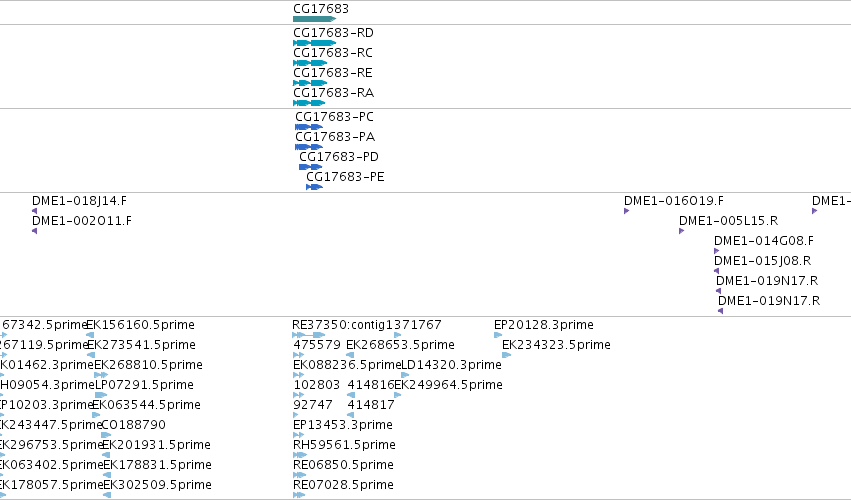This screenshot has height=500, width=851.
Task: Open the EK063544.5prime feature label
Action: coord(147,405)
